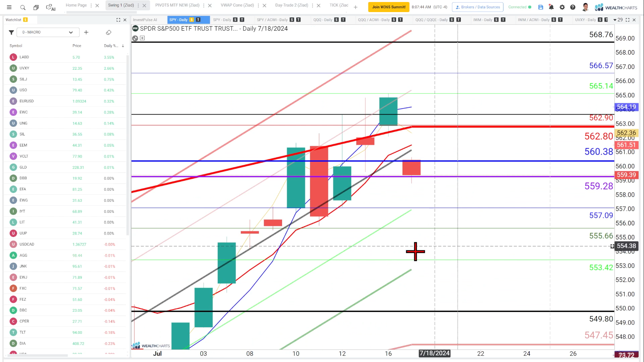Image resolution: width=644 pixels, height=362 pixels.
Task: Click the square plus icon under chart title
Action: pyautogui.click(x=142, y=38)
